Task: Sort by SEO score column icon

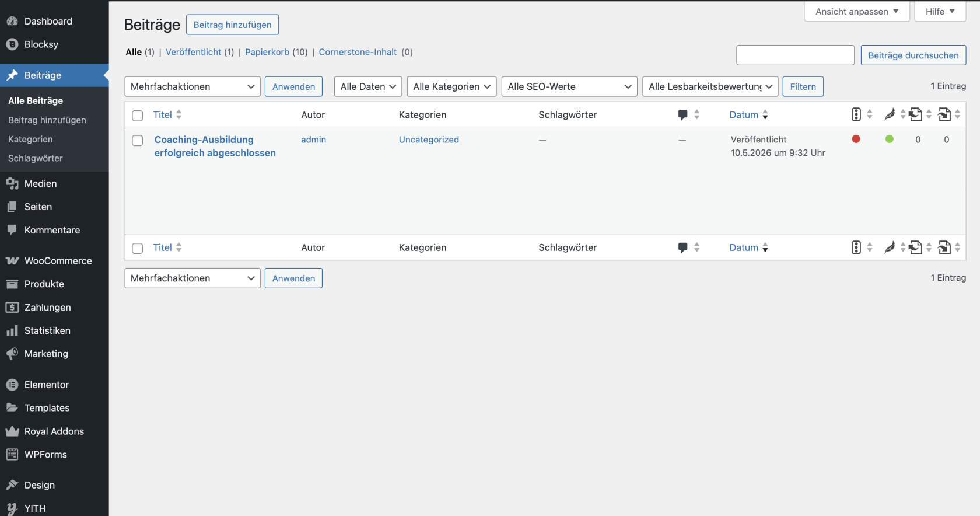Action: 856,114
